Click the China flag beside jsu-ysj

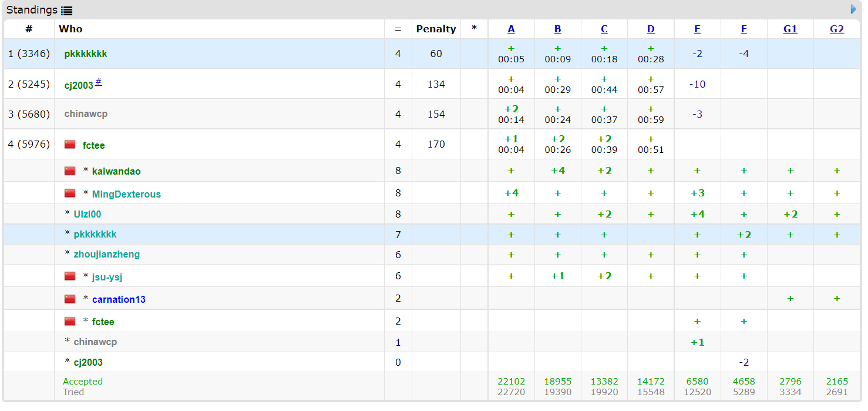(x=70, y=276)
